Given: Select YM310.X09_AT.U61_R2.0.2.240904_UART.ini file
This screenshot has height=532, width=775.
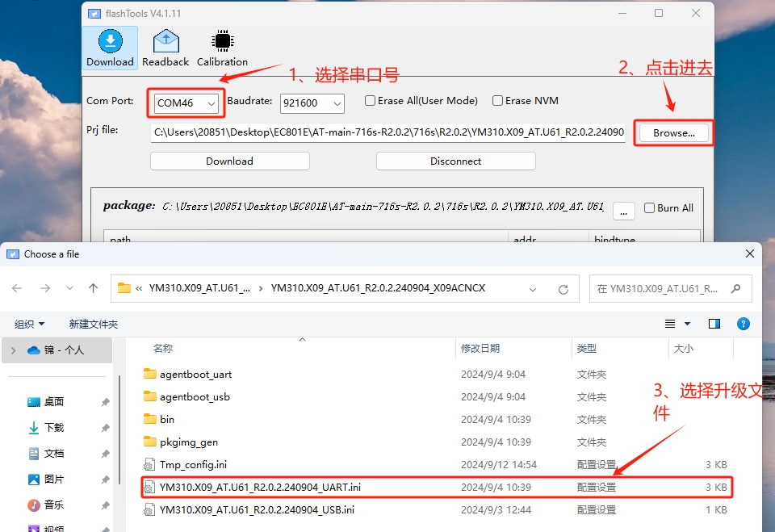Looking at the screenshot, I should click(x=260, y=488).
